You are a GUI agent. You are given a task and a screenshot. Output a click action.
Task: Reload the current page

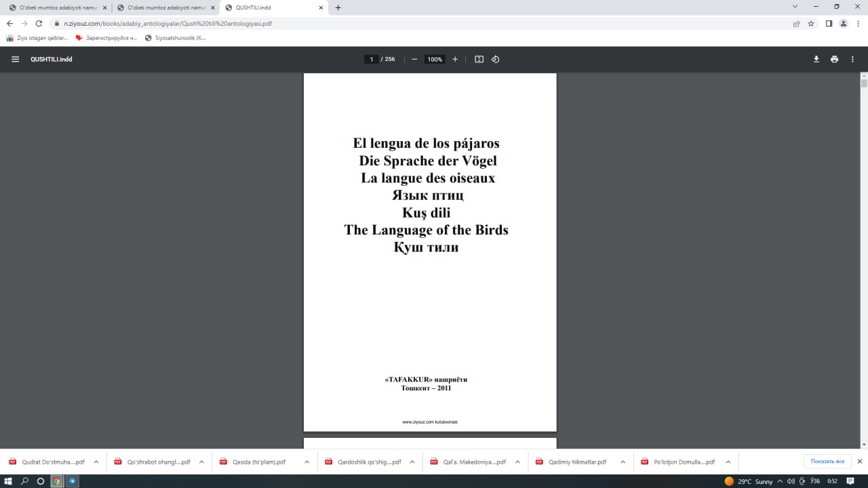pos(39,23)
